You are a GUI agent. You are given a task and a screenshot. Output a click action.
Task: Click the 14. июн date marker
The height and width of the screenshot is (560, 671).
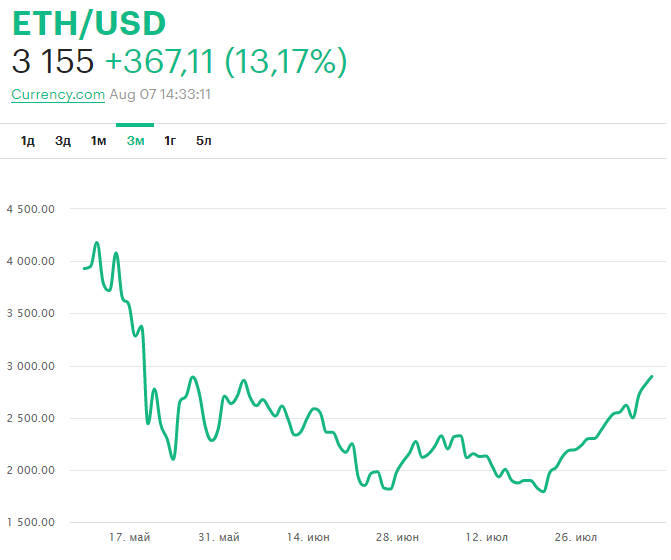click(x=309, y=538)
